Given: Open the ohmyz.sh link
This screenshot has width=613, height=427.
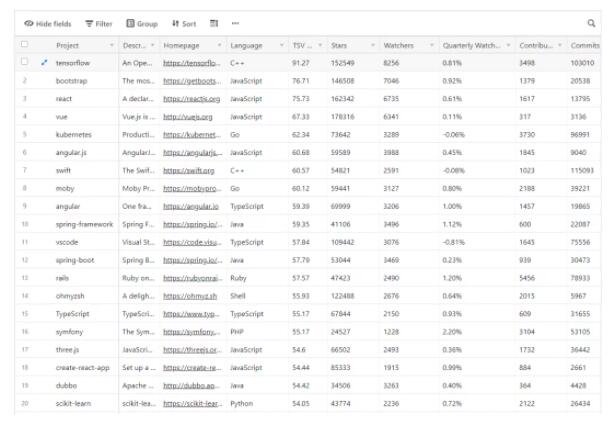Looking at the screenshot, I should point(190,296).
